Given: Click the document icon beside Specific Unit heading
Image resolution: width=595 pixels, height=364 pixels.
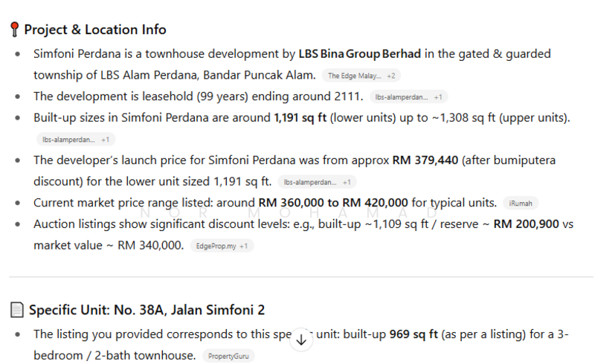Looking at the screenshot, I should [x=16, y=310].
